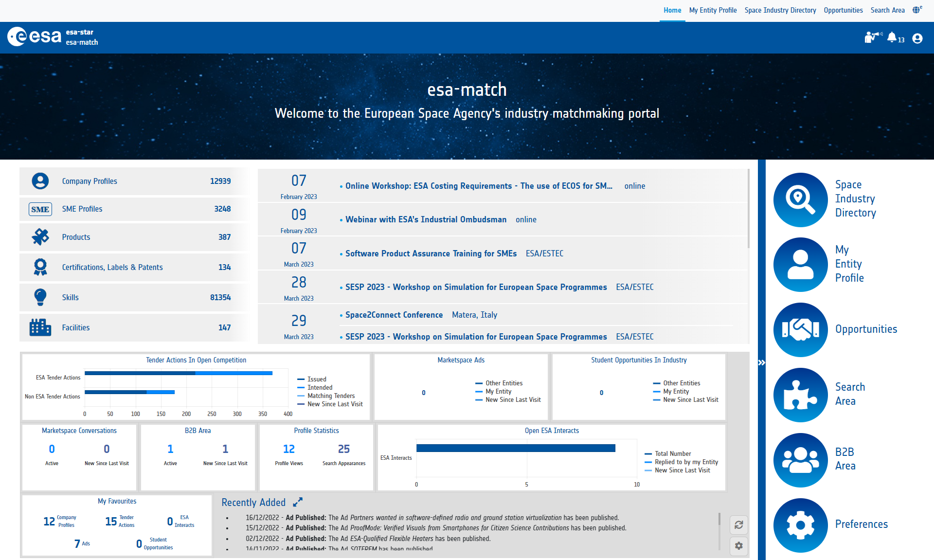
Task: Open Recently Added settings gear
Action: coord(738,546)
